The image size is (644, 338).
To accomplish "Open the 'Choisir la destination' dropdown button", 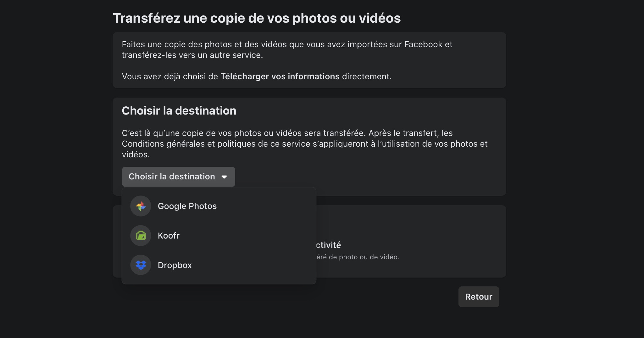I will (172, 177).
